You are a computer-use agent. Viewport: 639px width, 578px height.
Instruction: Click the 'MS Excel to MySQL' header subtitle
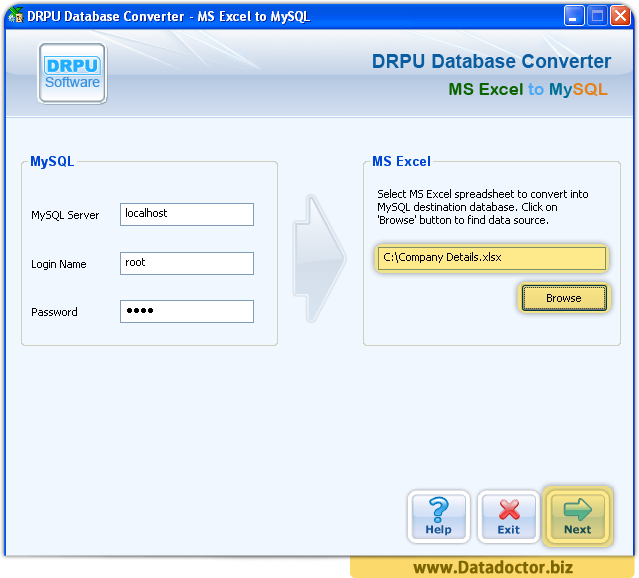[x=527, y=89]
